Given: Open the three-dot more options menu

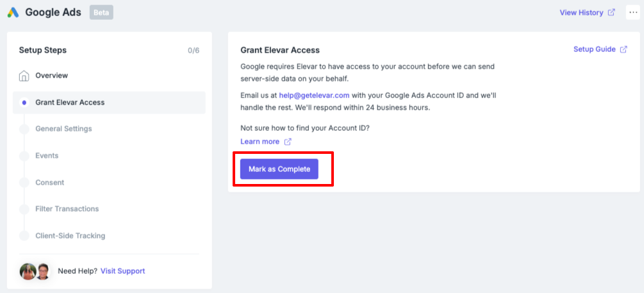Looking at the screenshot, I should pos(632,12).
